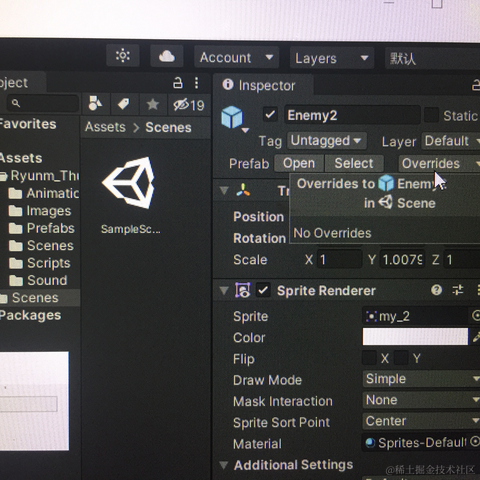Viewport: 480px width, 480px height.
Task: Search by type icon in Project
Action: coord(95,104)
